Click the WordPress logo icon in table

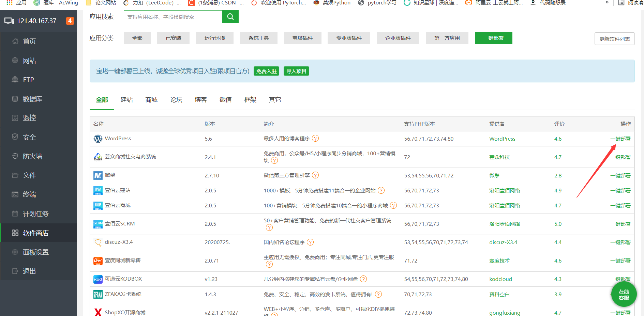98,139
